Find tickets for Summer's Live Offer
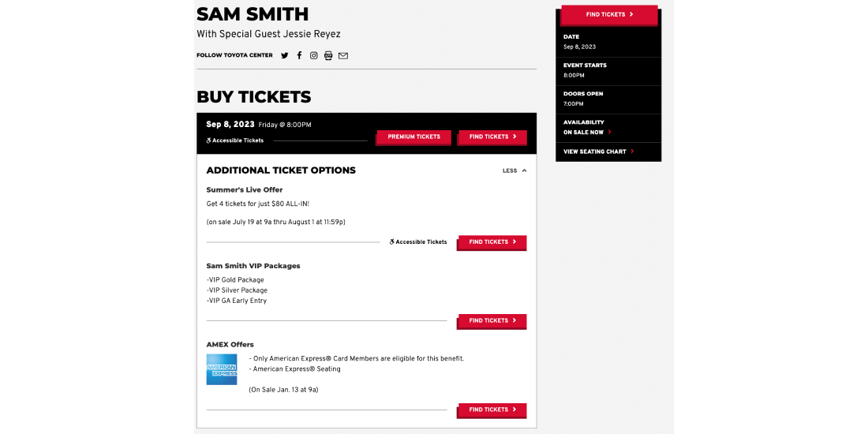This screenshot has width=868, height=434. pyautogui.click(x=492, y=242)
